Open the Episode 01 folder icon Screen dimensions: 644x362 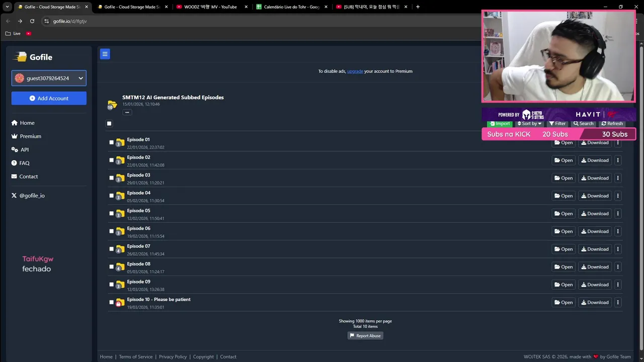120,142
